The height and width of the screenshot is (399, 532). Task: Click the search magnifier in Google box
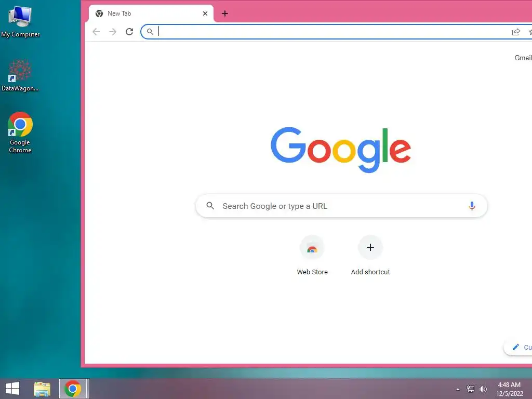pyautogui.click(x=210, y=206)
